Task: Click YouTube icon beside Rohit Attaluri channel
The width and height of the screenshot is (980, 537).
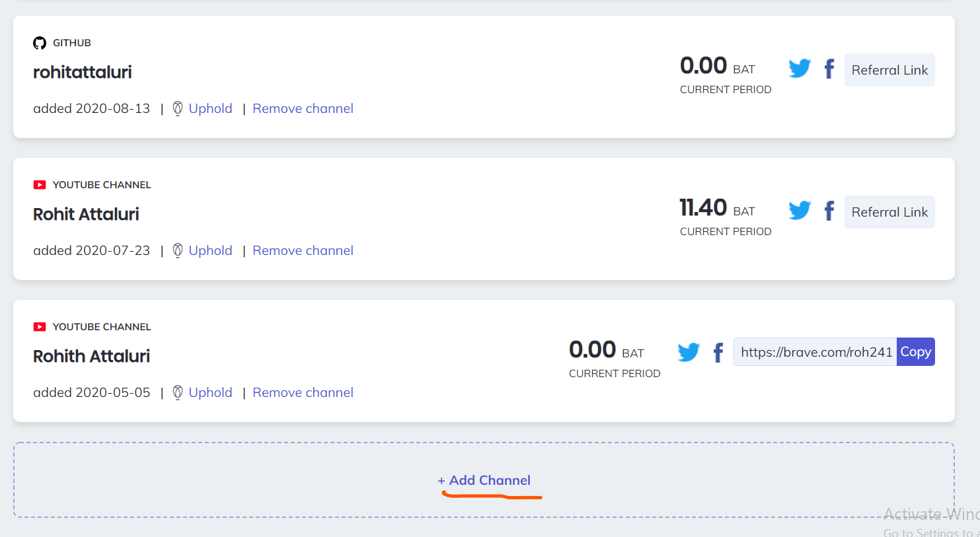Action: pyautogui.click(x=40, y=185)
